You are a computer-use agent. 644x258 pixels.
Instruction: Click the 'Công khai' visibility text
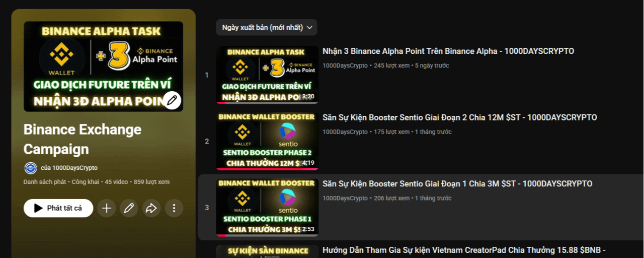85,182
